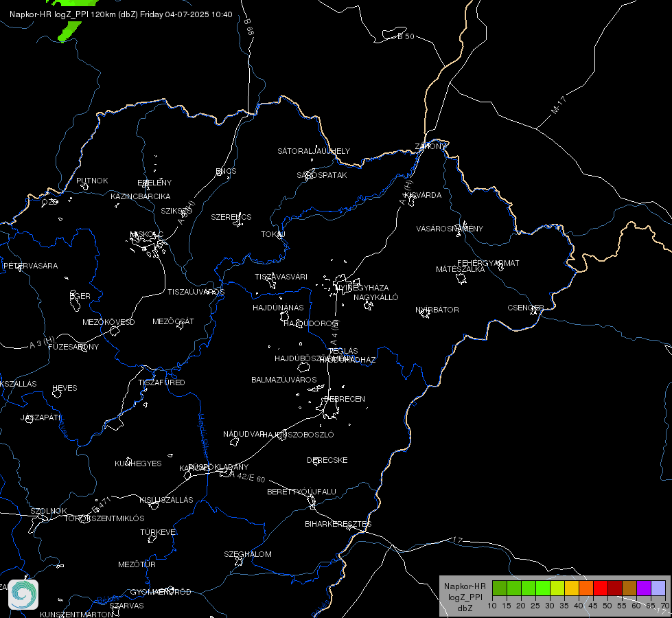Click the HEVES town label
Viewport: 672px width, 618px height.
(65, 388)
